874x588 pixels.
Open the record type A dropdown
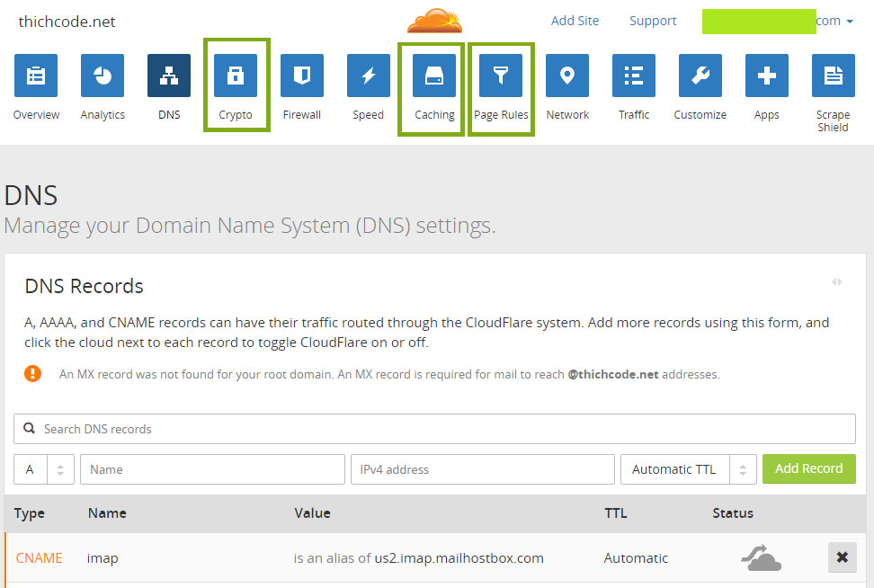(44, 469)
